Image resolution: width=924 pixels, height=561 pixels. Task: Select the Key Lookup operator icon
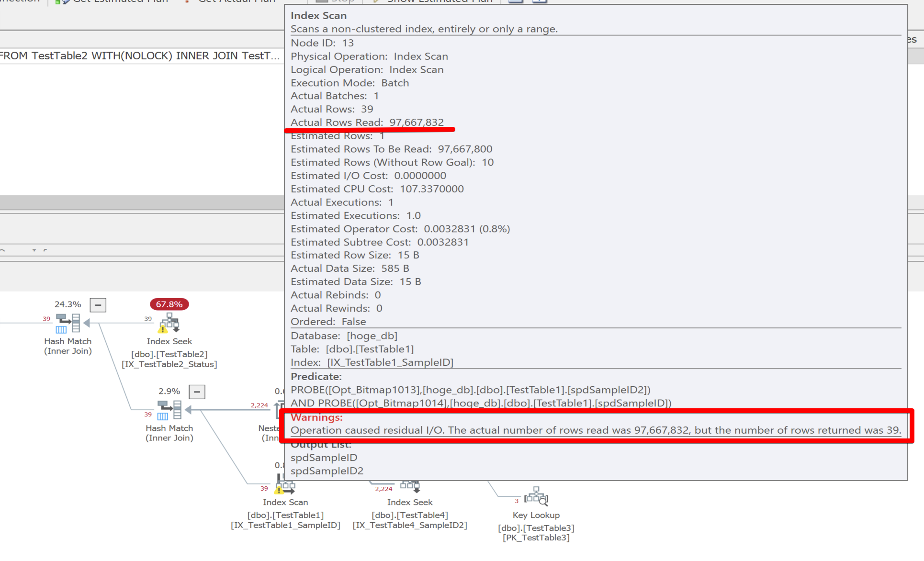tap(536, 497)
